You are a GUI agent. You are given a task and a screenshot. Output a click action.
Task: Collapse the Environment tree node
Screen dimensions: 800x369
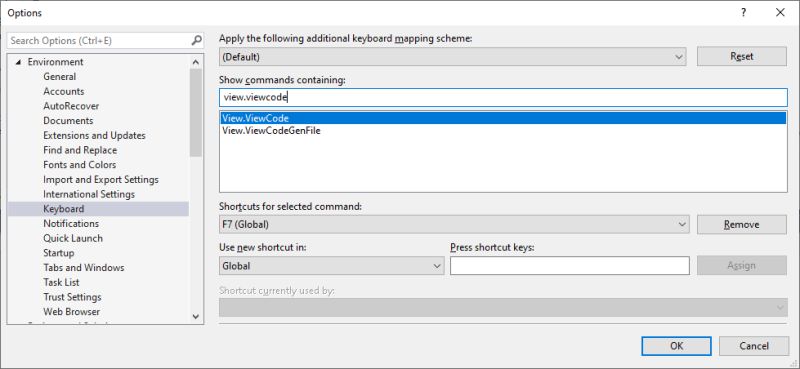(x=19, y=62)
